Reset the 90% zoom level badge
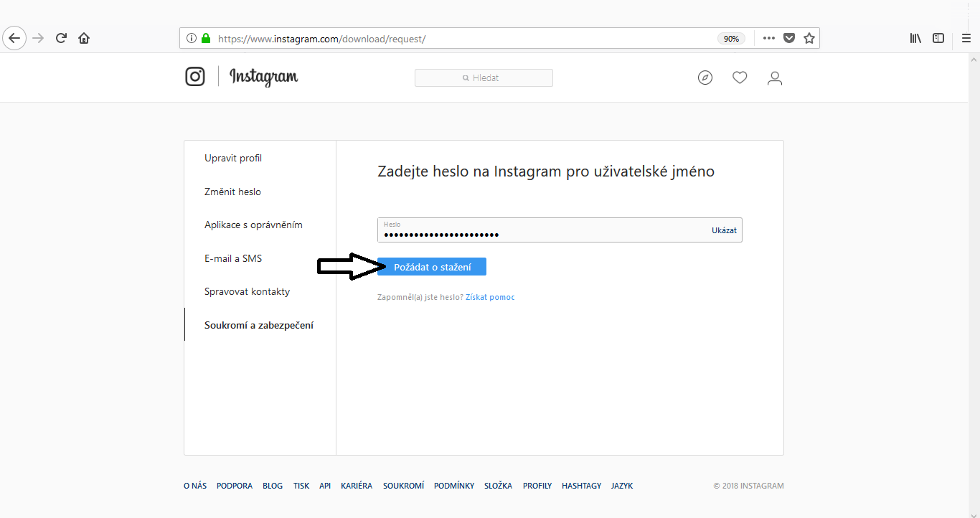Viewport: 980px width, 518px height. (x=731, y=39)
